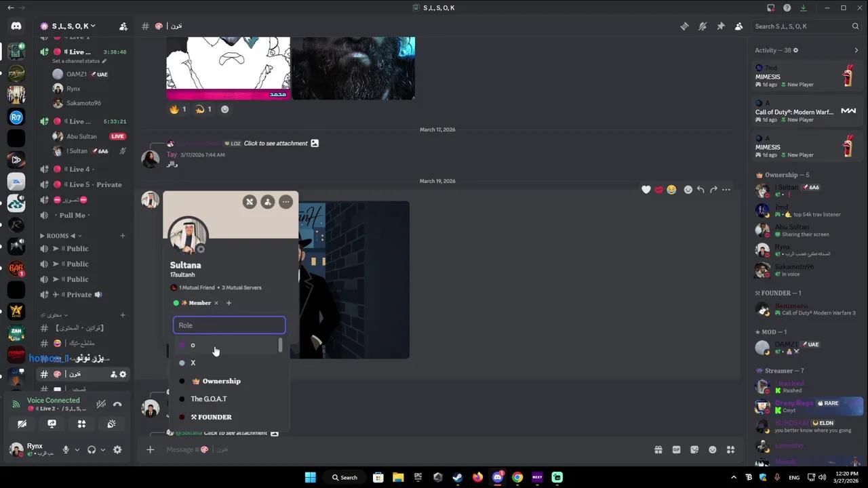This screenshot has height=488, width=868.
Task: View Sultana's 1 Mutual Friend
Action: pos(197,287)
